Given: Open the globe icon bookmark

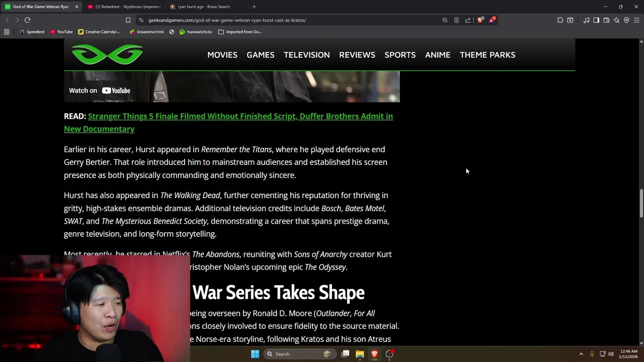Looking at the screenshot, I should click(172, 32).
